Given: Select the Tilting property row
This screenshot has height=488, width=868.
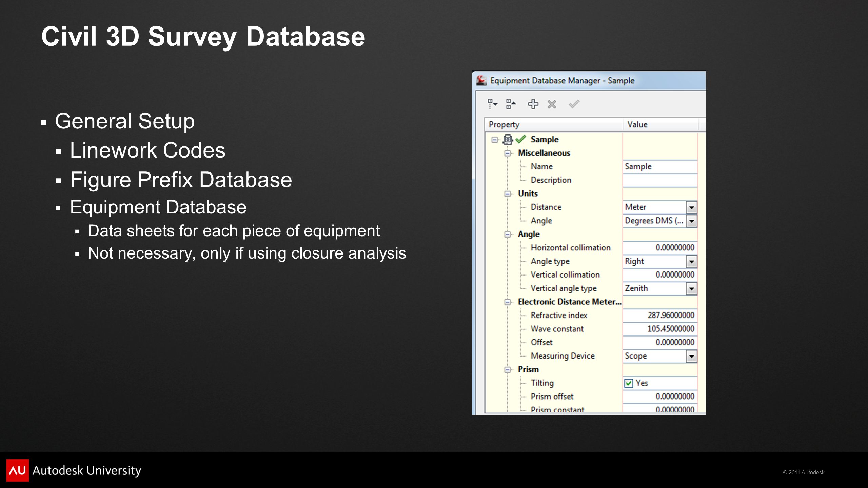Looking at the screenshot, I should coord(542,383).
